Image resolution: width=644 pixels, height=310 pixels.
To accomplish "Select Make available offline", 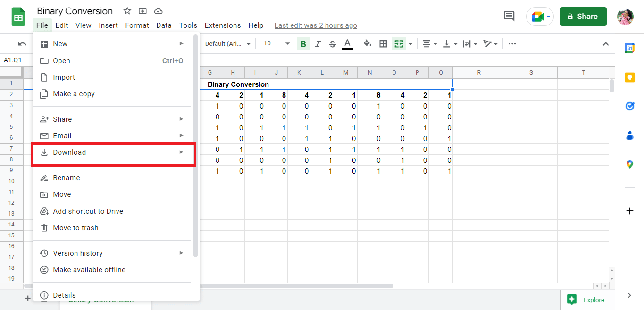I will (112, 270).
